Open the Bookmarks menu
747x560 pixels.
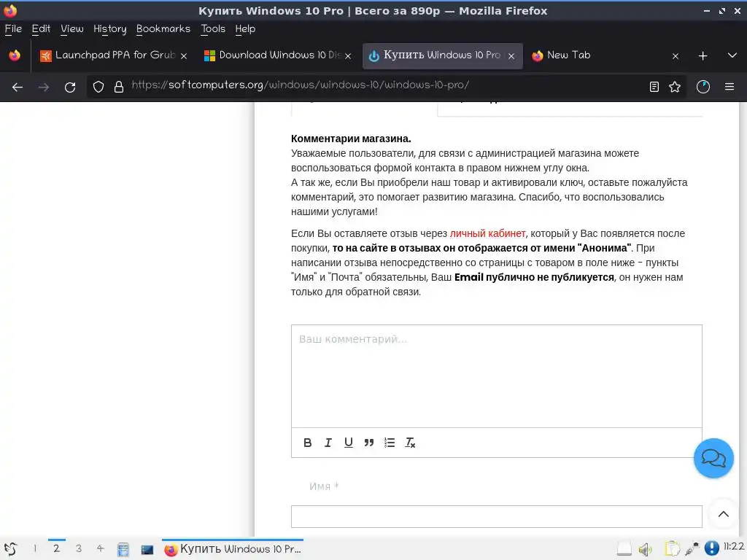(163, 29)
